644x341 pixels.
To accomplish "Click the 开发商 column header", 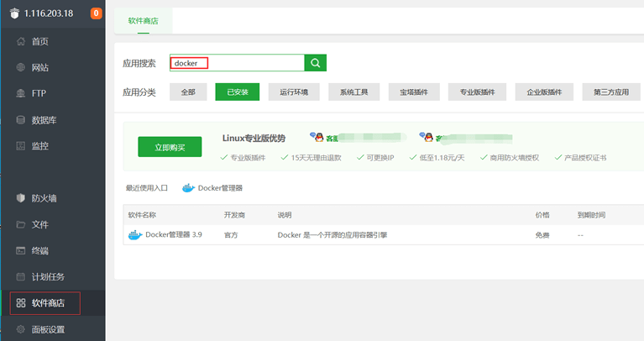I will (x=234, y=215).
